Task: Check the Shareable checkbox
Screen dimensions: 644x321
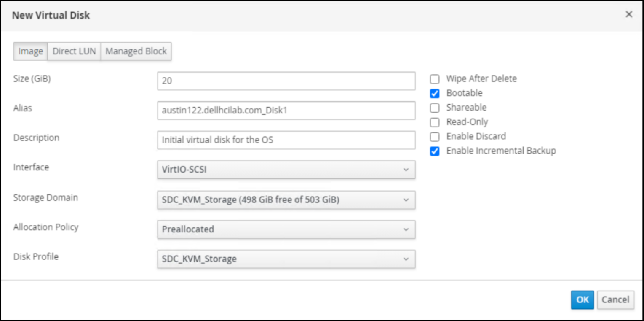Action: [435, 108]
